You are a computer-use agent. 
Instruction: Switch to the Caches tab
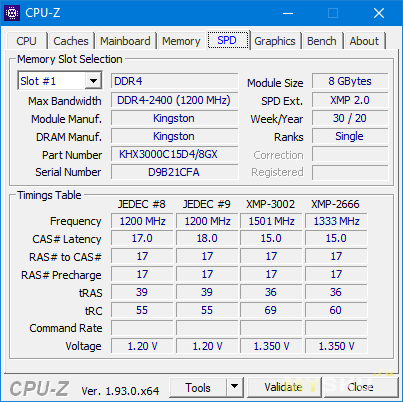71,41
